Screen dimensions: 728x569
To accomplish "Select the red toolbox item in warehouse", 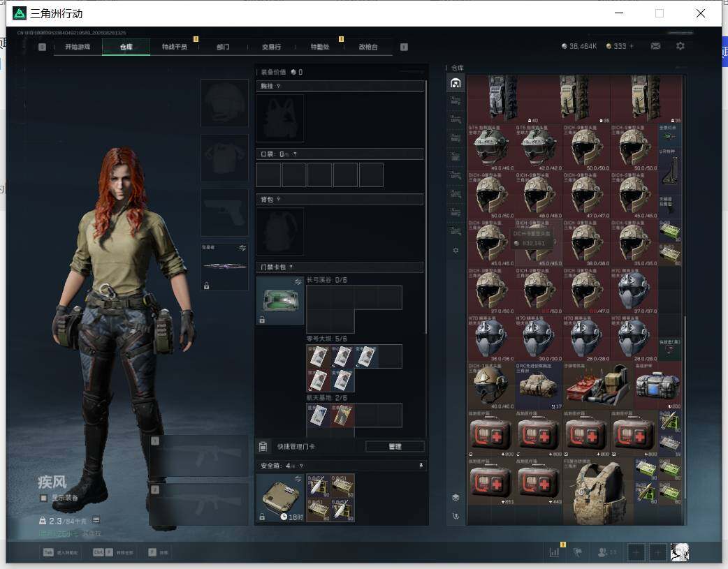I will [x=598, y=386].
